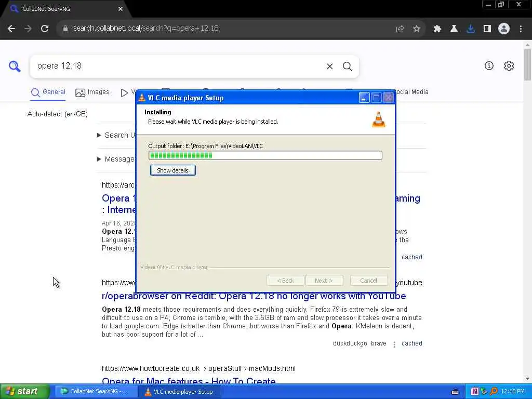Expand the Search URL disclosure triangle
532x399 pixels.
coord(99,136)
